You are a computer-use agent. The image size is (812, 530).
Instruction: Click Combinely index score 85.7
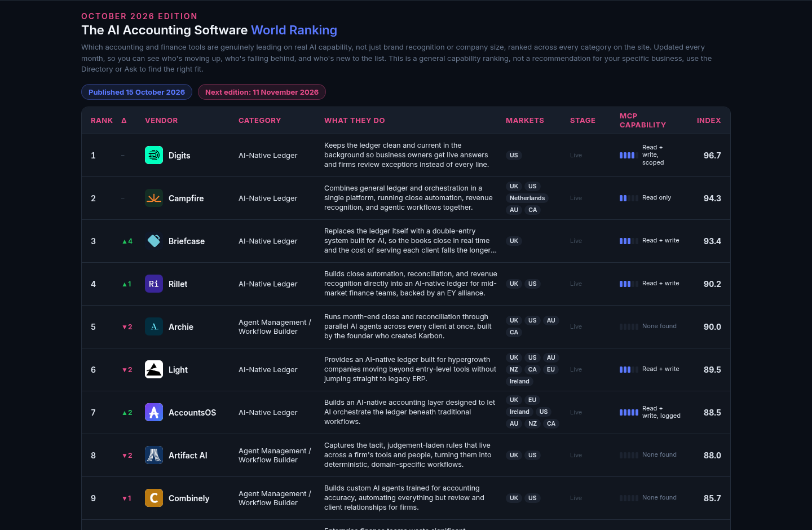[712, 498]
